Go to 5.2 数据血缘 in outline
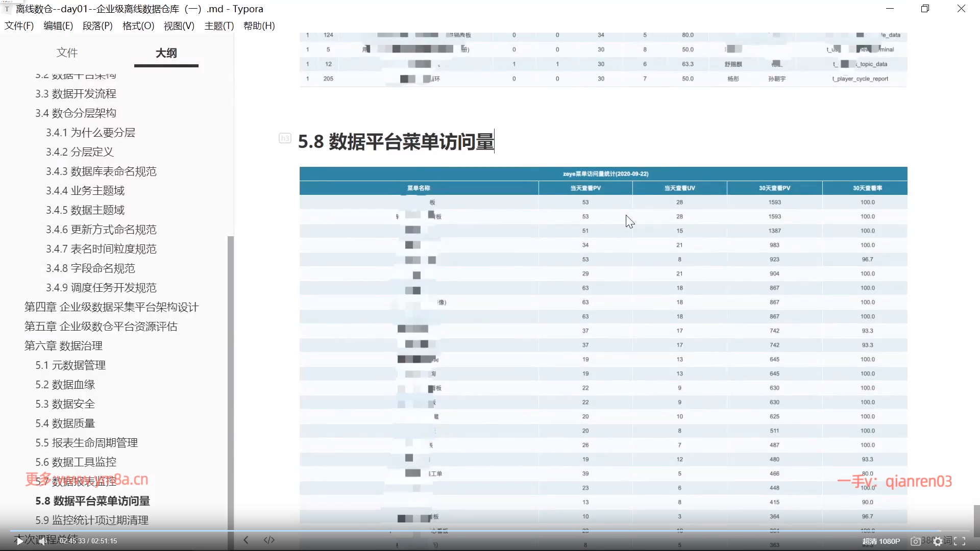This screenshot has height=551, width=980. pyautogui.click(x=65, y=385)
